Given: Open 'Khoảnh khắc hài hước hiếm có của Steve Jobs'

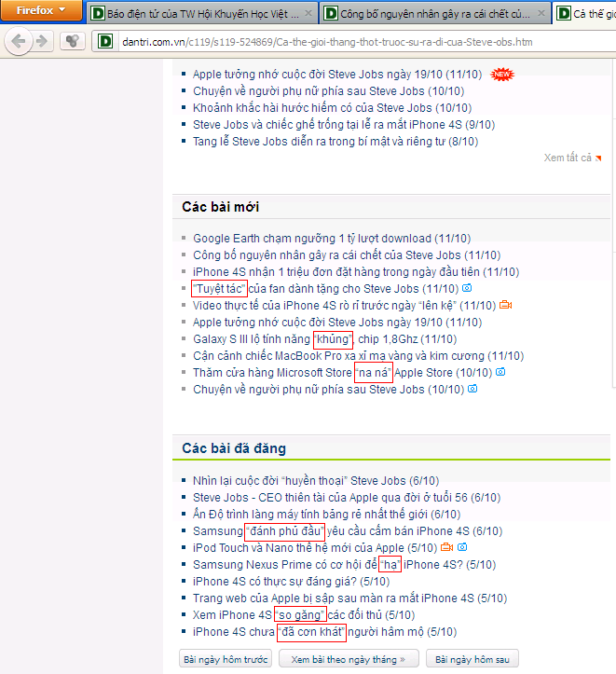Looking at the screenshot, I should (x=332, y=108).
